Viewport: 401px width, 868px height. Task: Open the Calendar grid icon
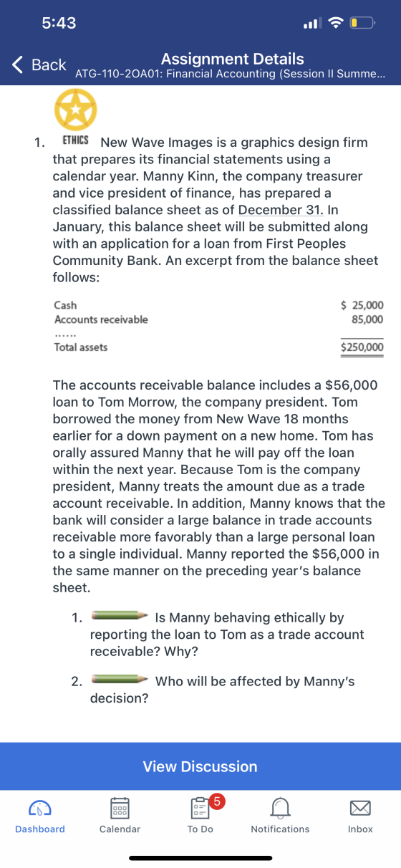pos(120,808)
